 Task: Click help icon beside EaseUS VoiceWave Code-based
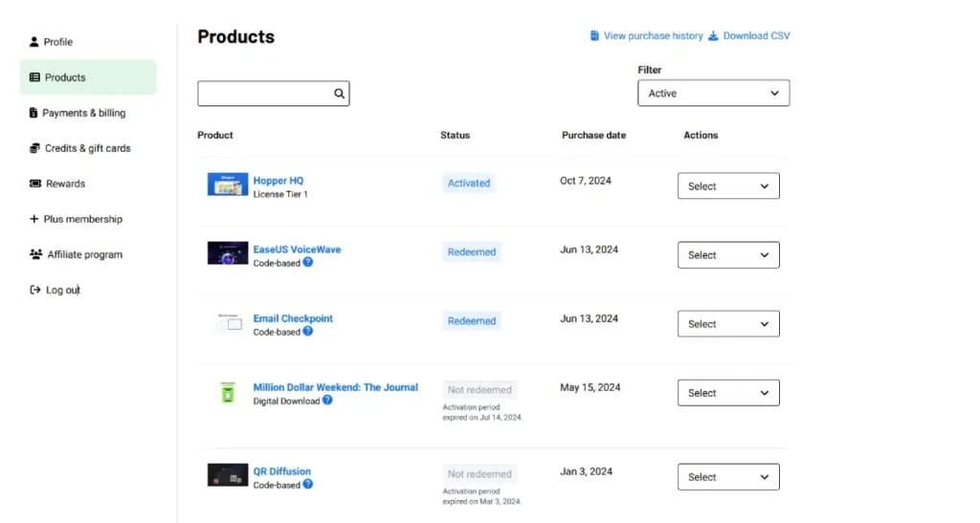[x=308, y=262]
